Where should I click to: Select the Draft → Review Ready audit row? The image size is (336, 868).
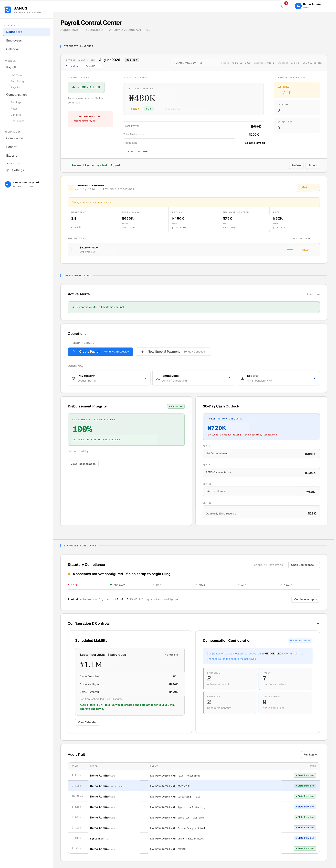click(x=194, y=838)
